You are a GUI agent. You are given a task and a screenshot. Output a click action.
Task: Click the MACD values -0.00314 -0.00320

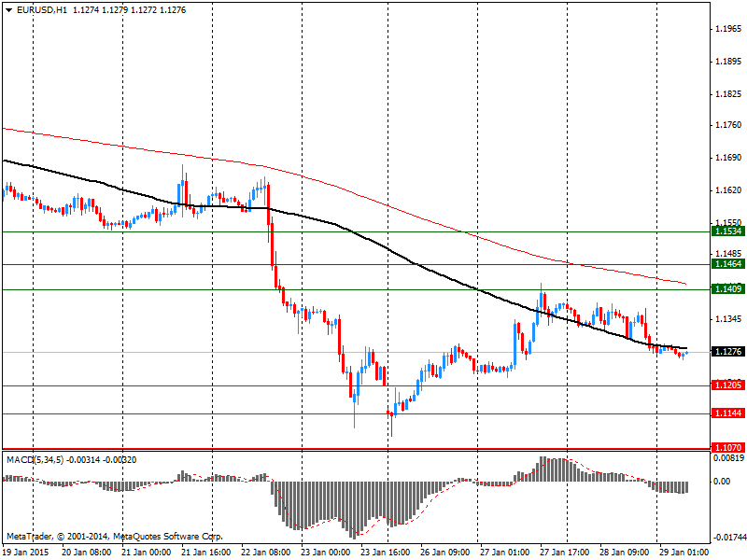(102, 460)
